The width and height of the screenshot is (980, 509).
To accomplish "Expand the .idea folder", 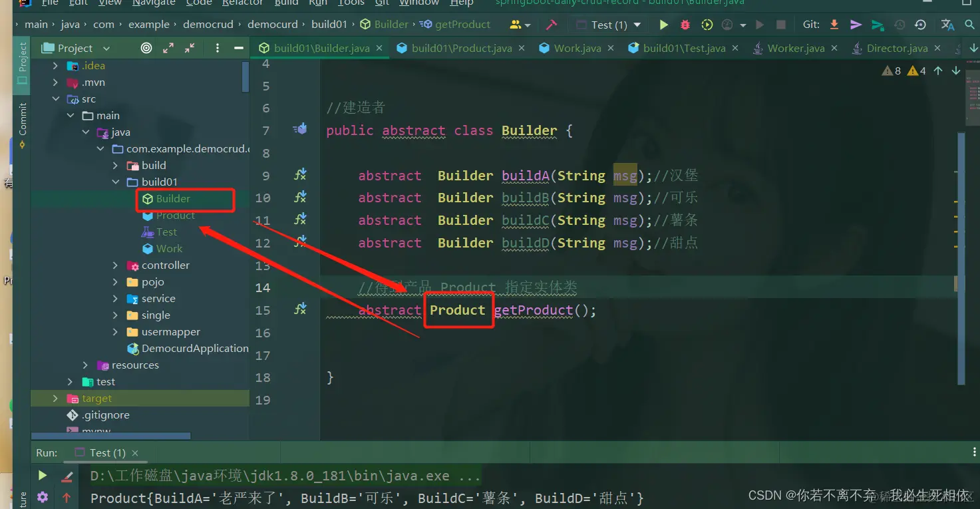I will pyautogui.click(x=55, y=66).
